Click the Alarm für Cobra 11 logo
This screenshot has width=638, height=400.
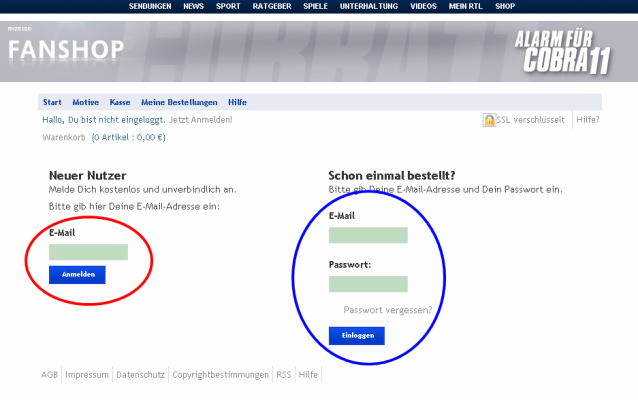point(563,52)
